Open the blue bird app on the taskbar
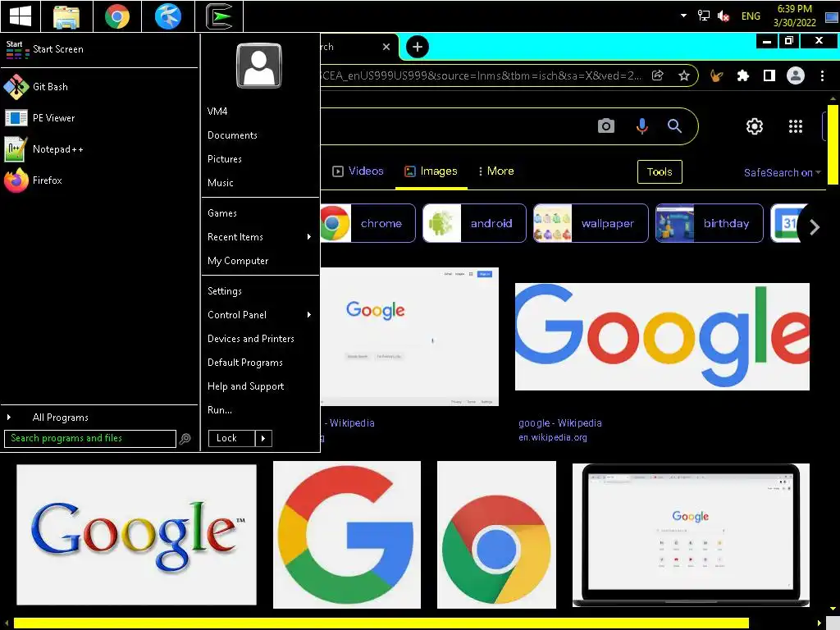This screenshot has width=840, height=630. (167, 16)
